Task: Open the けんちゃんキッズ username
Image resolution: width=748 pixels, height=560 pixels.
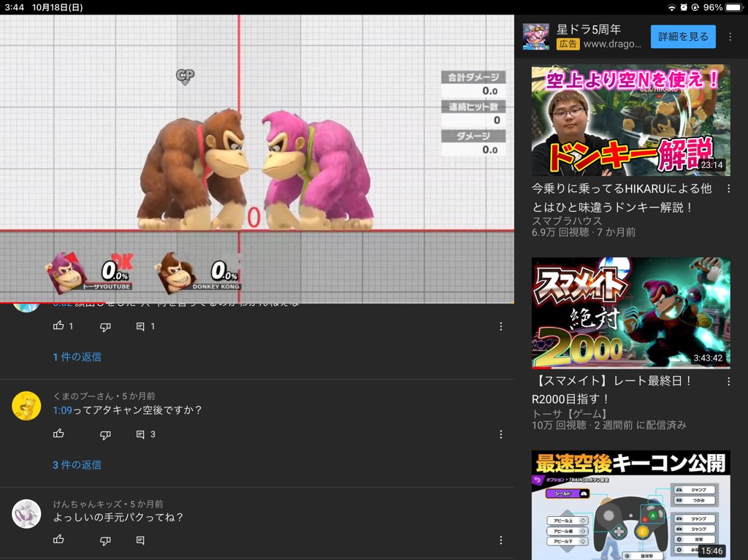Action: [x=87, y=504]
